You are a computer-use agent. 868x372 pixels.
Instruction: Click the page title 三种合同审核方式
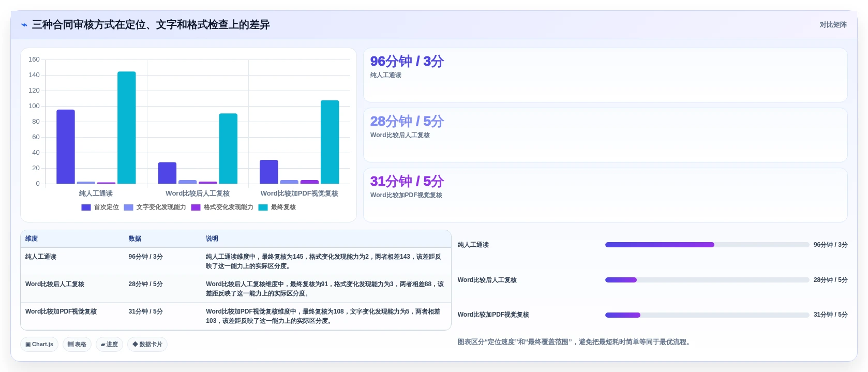click(x=151, y=25)
